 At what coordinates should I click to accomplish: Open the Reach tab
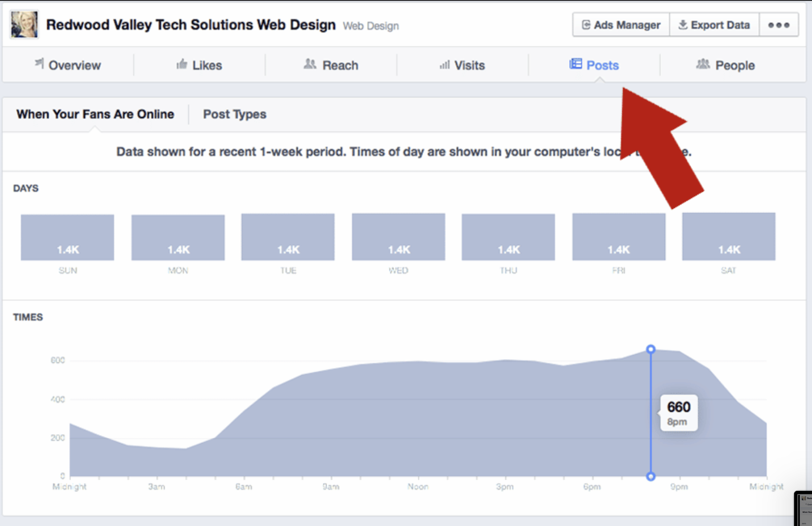(x=331, y=65)
